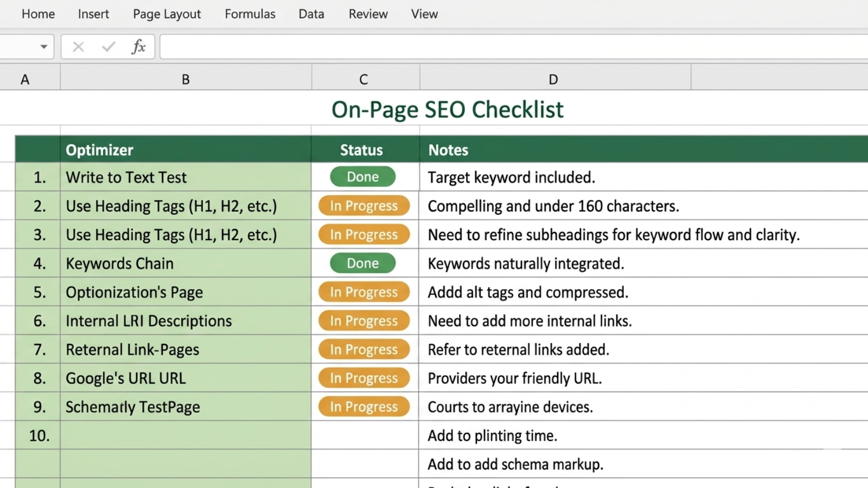Select the Status header cell

(365, 150)
